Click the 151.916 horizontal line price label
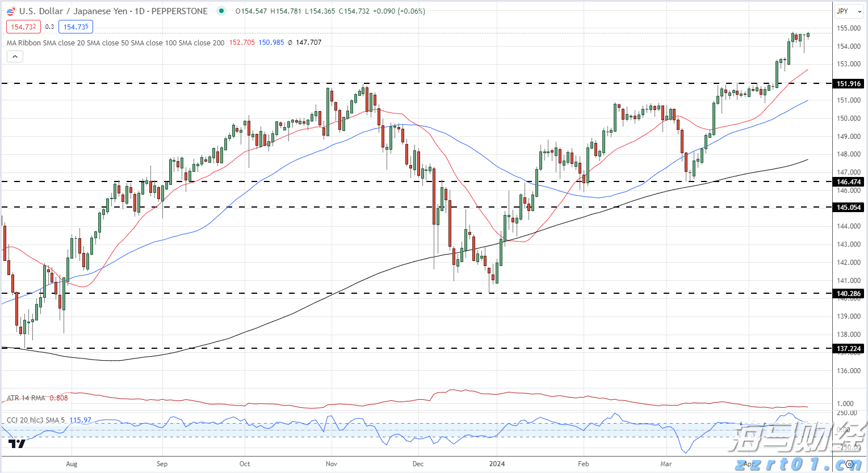This screenshot has width=868, height=473. coord(849,84)
